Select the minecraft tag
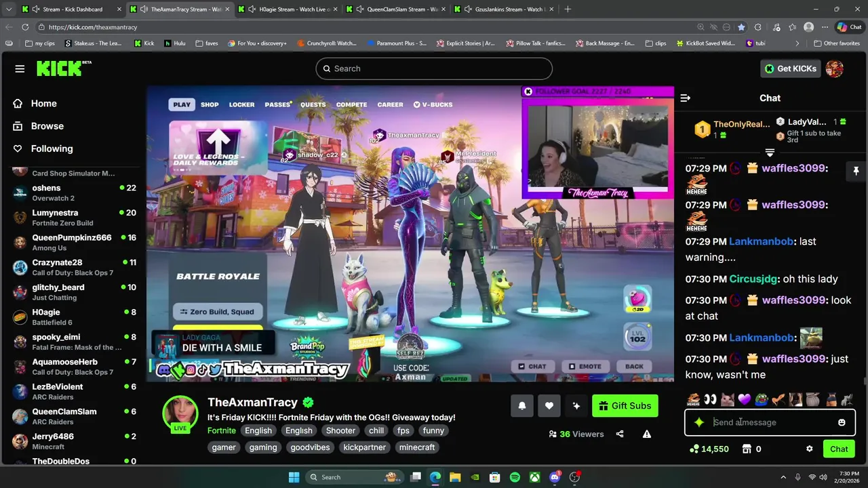 [x=417, y=447]
